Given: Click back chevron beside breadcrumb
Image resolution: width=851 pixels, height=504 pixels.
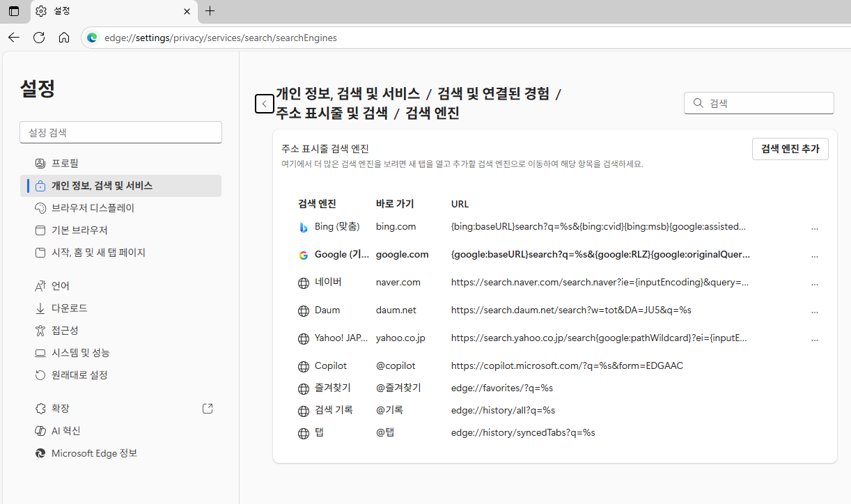Looking at the screenshot, I should [264, 104].
